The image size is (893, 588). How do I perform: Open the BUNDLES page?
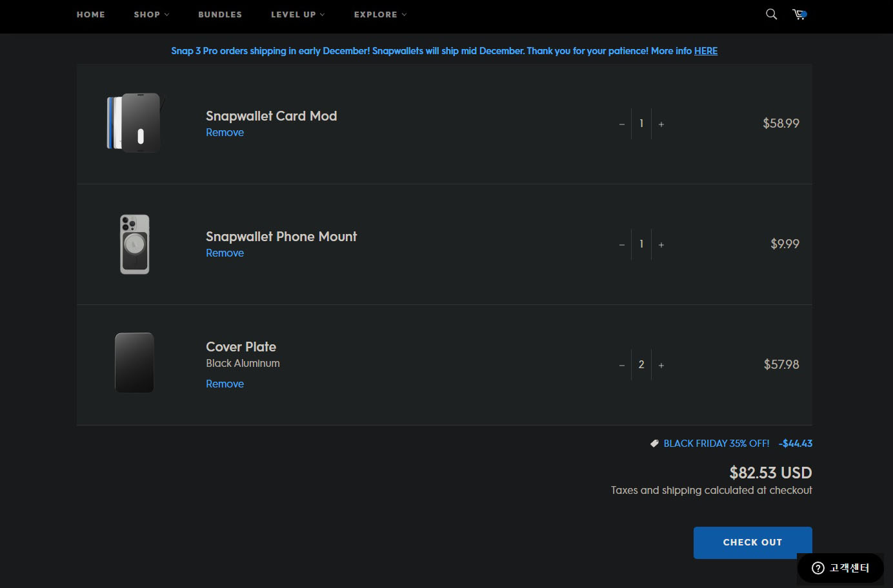click(220, 14)
